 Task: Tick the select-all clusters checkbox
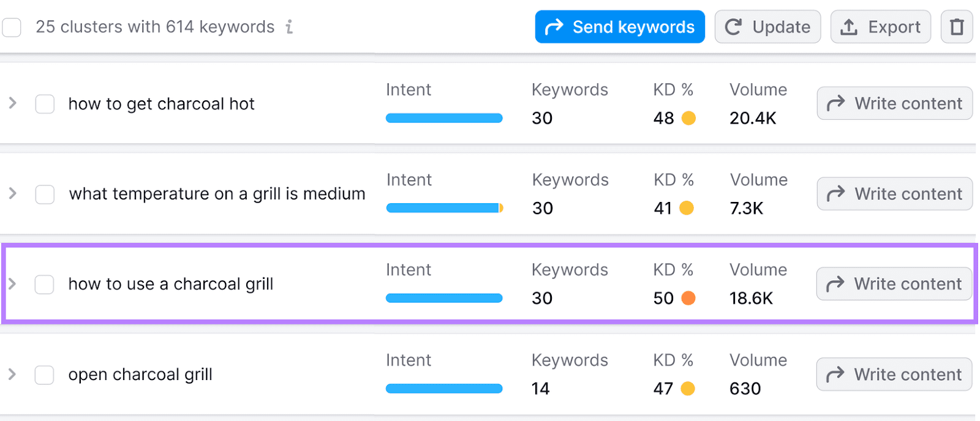pos(12,28)
